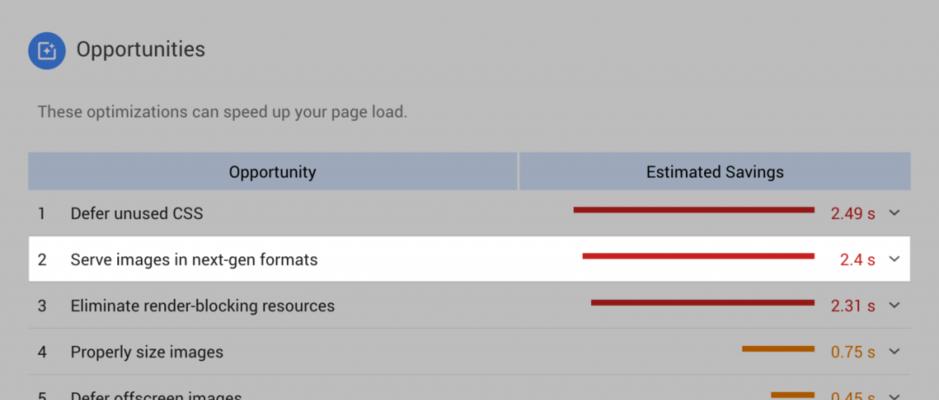Expand the Defer offscreen images chevron
Screen dimensions: 939x400
click(894, 396)
